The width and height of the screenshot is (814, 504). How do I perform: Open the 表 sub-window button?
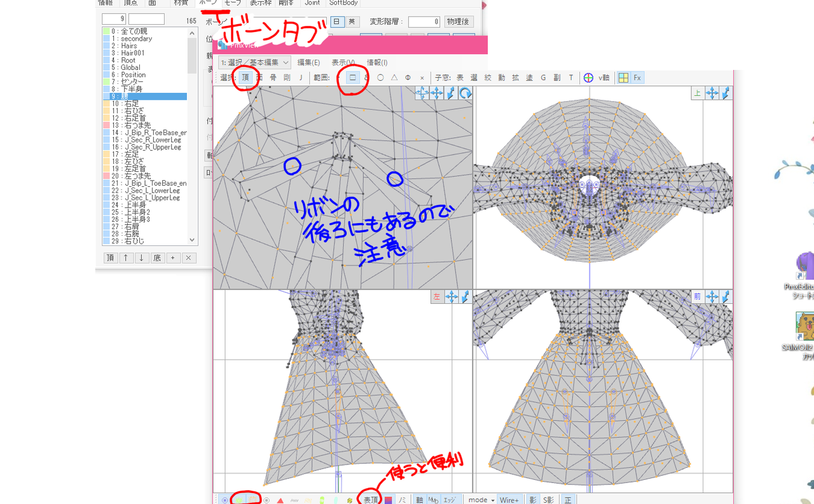(x=460, y=78)
